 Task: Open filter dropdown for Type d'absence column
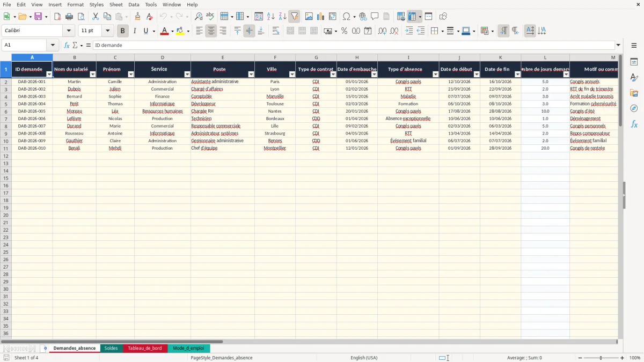coord(435,75)
